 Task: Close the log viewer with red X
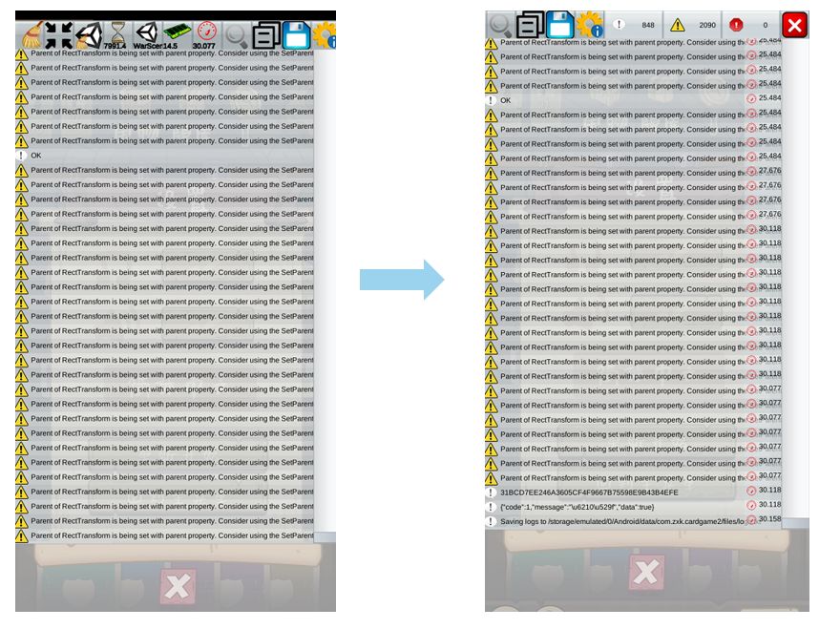795,25
